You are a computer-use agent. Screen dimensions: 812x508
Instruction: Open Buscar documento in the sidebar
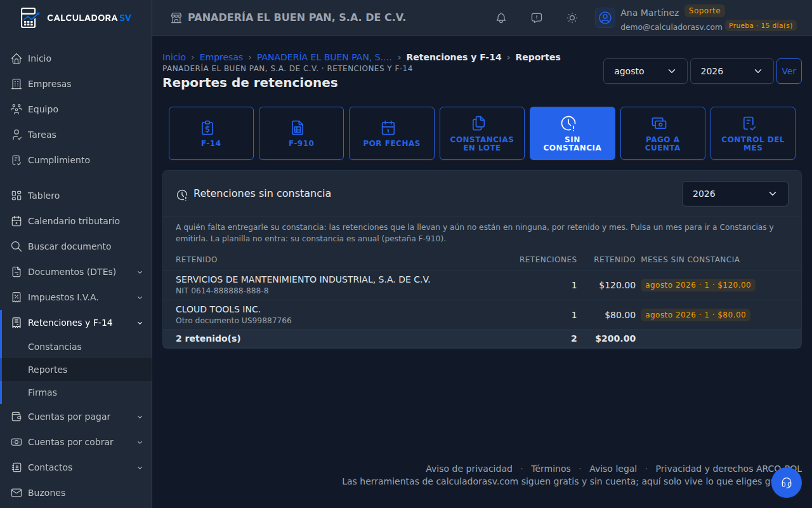point(75,246)
